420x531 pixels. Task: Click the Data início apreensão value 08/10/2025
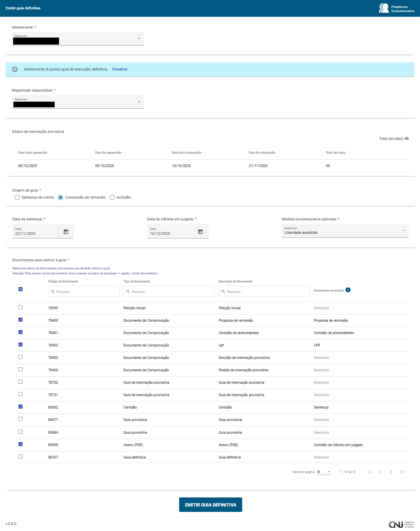tap(28, 166)
